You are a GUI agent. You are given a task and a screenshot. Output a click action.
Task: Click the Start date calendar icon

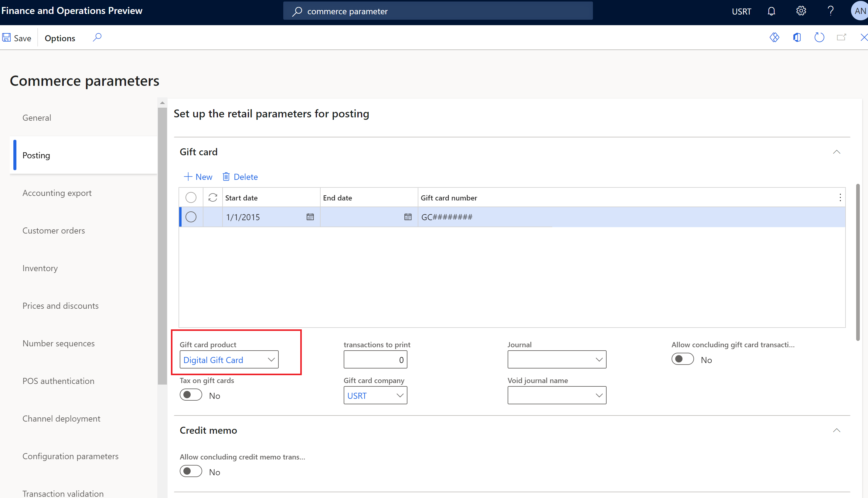pos(310,217)
